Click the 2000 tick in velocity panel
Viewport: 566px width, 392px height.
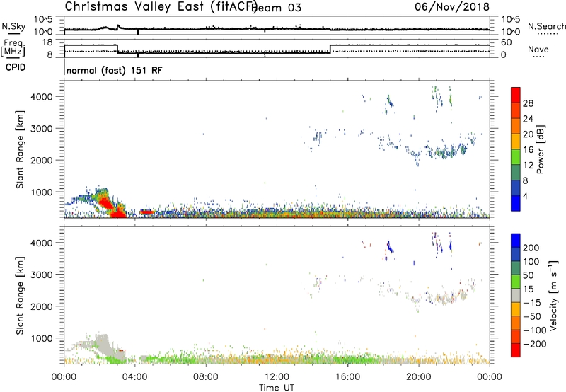[42, 306]
